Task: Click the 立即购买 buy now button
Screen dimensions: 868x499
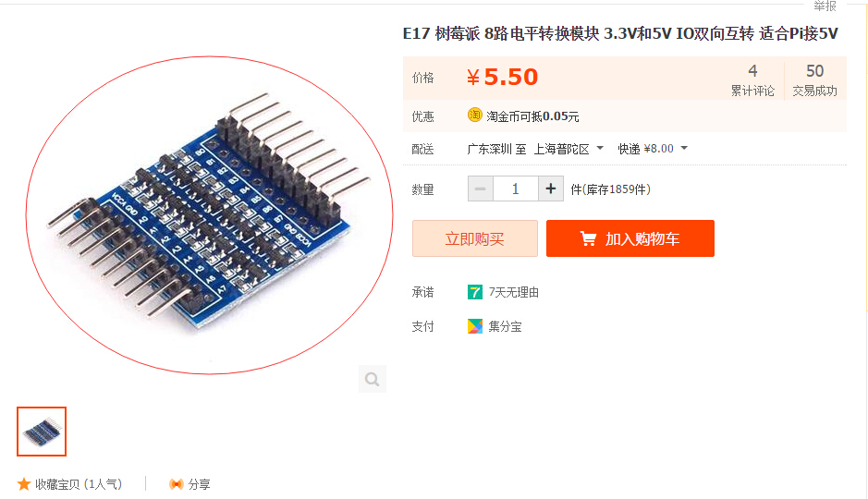Action: click(x=474, y=238)
